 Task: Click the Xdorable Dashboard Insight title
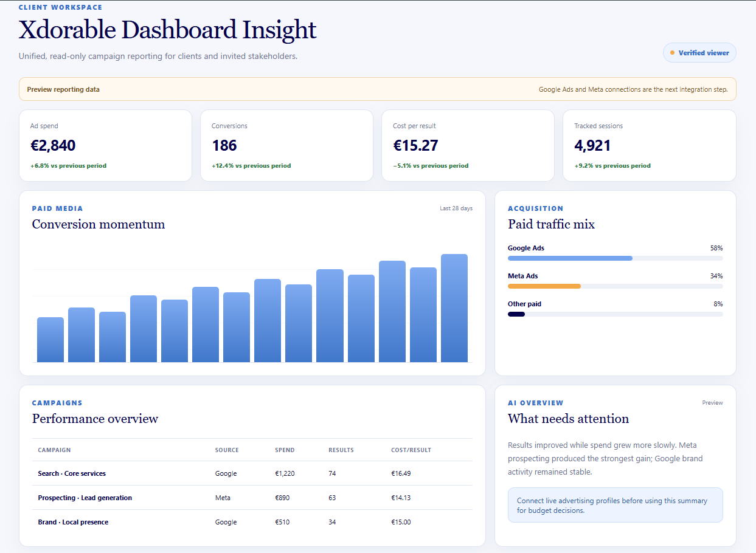click(167, 30)
